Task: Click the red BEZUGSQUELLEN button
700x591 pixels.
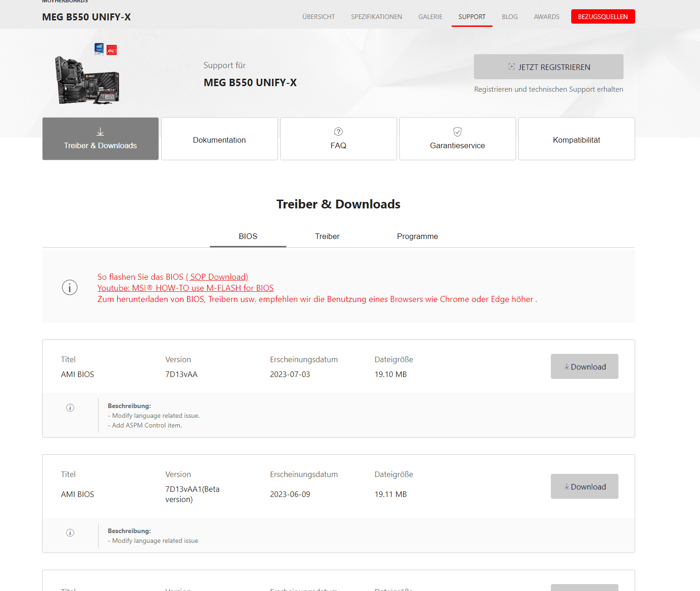Action: click(x=603, y=17)
